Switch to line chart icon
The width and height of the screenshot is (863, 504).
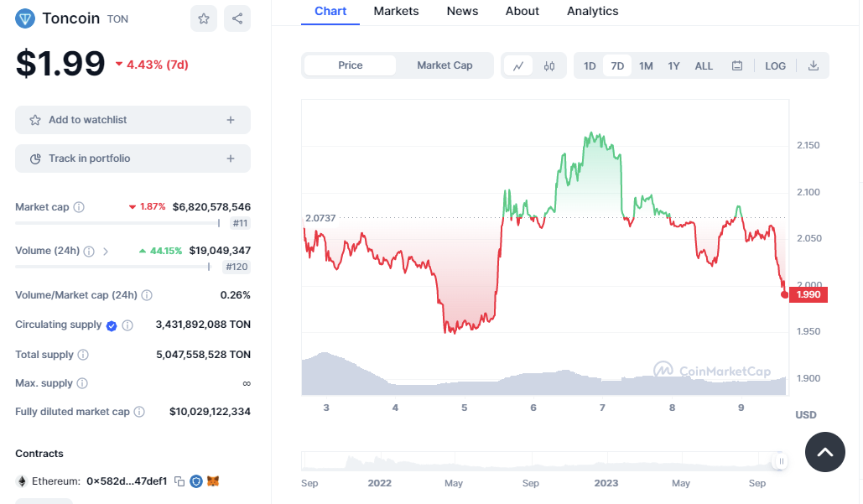[518, 66]
